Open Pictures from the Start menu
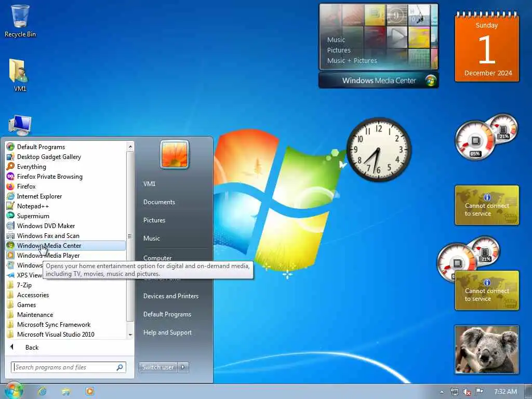The image size is (532, 399). 154,220
